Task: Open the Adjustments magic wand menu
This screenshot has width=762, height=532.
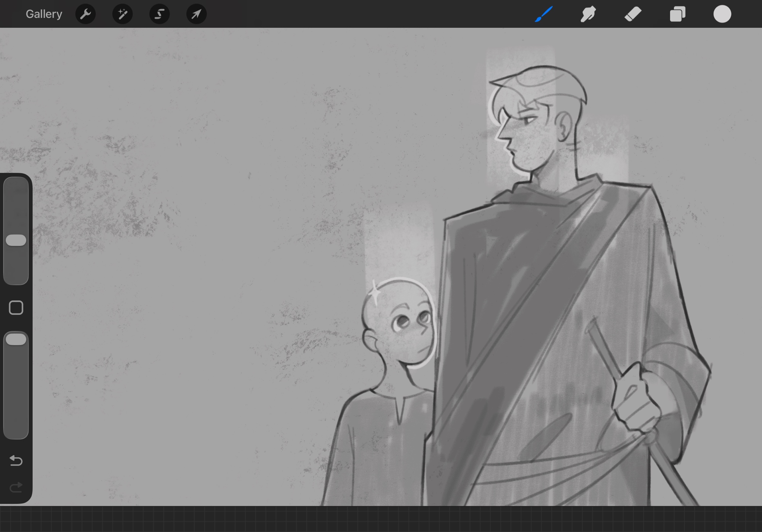Action: (122, 14)
